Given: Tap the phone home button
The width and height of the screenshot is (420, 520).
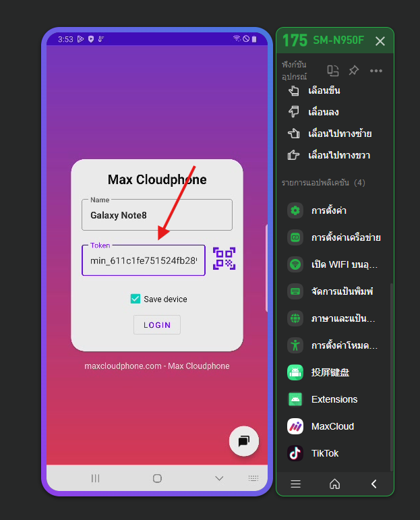Looking at the screenshot, I should click(x=157, y=478).
